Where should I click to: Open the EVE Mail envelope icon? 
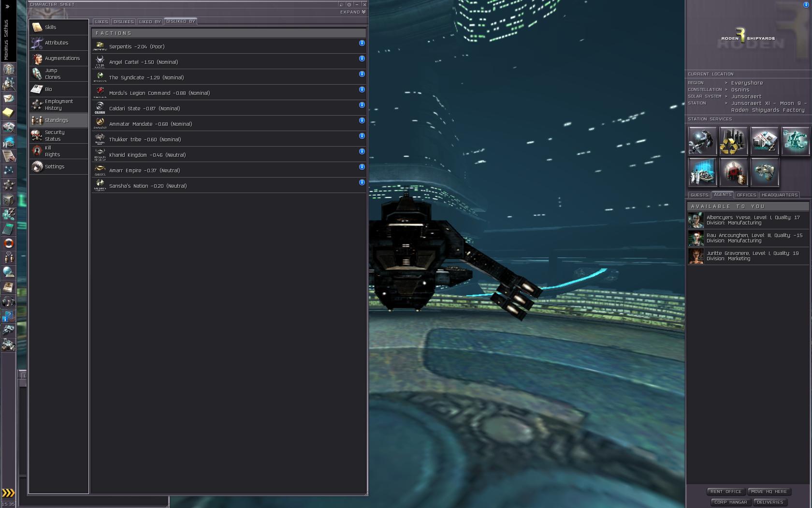8,98
